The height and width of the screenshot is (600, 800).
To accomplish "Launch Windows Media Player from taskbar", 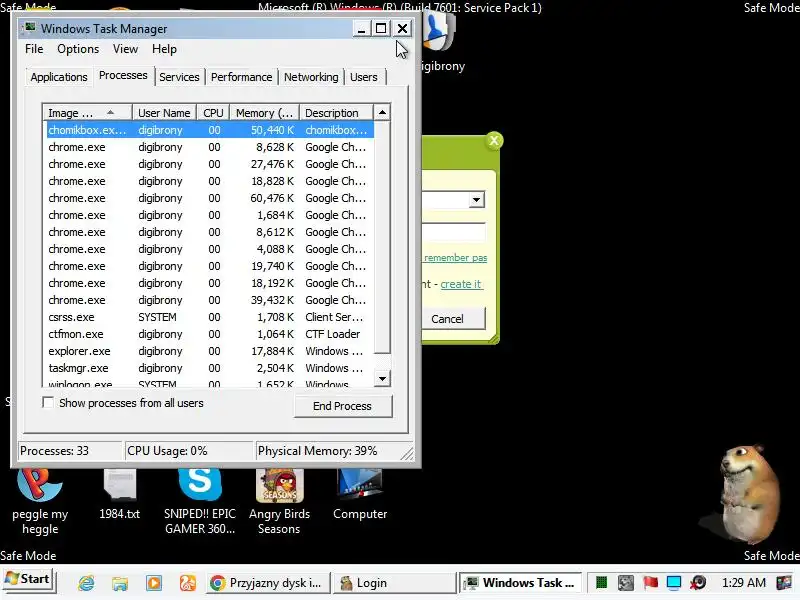I will [154, 583].
